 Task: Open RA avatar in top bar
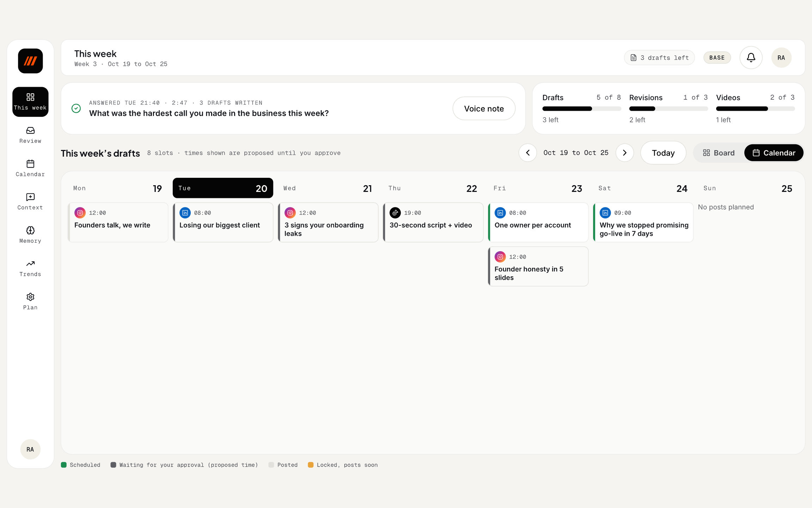pos(781,58)
